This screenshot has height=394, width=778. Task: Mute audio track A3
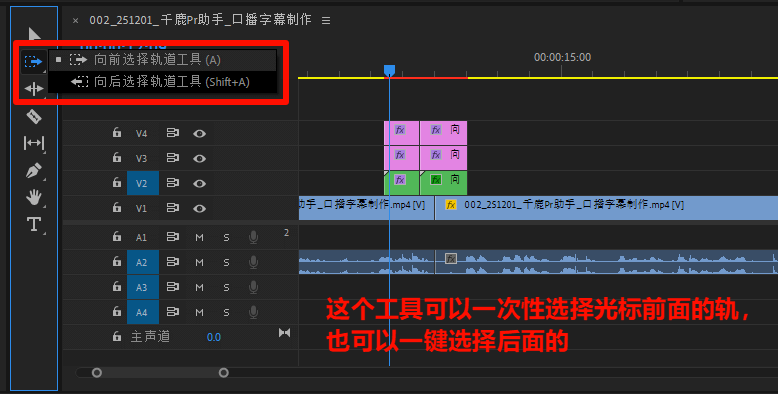199,287
